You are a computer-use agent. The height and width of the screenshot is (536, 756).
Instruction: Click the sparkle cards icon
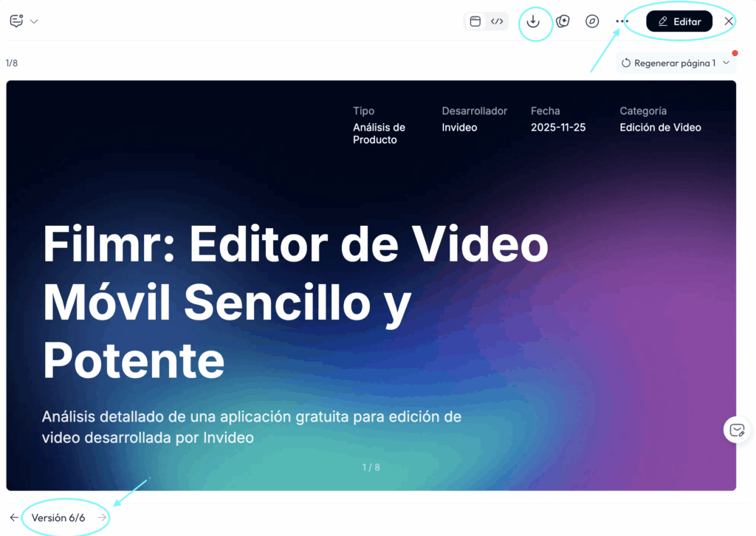[563, 21]
